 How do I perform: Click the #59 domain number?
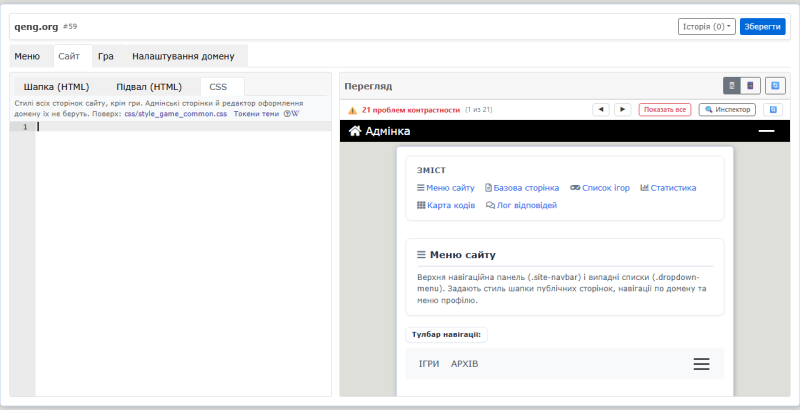pos(70,27)
